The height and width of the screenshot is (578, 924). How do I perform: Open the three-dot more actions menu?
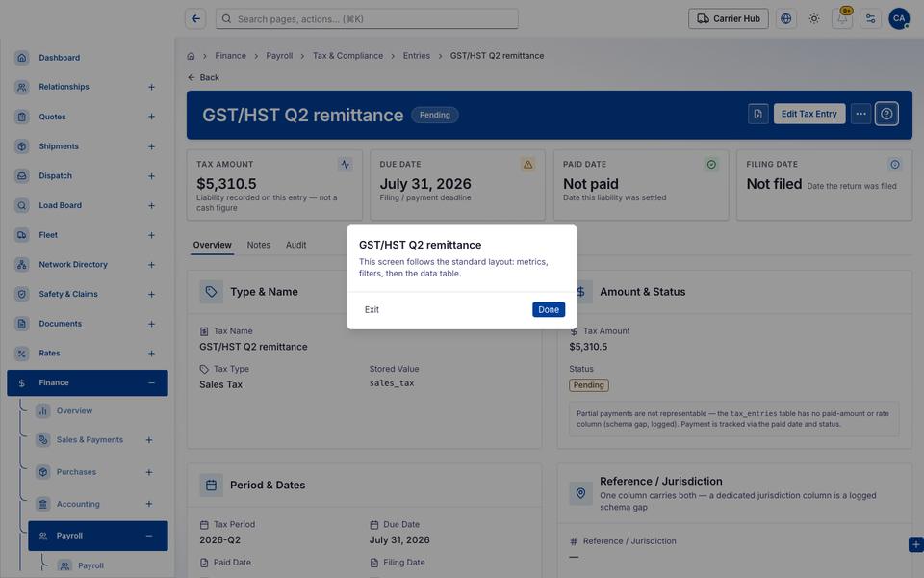point(860,114)
